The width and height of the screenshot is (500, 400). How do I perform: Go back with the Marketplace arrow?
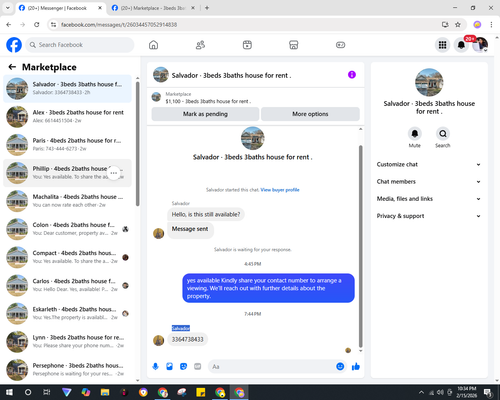click(12, 67)
